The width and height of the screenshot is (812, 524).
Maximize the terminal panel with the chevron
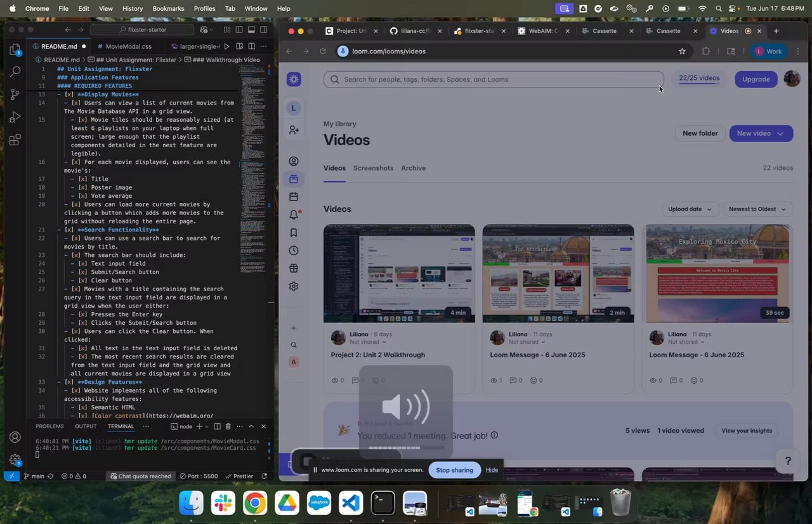coord(251,426)
